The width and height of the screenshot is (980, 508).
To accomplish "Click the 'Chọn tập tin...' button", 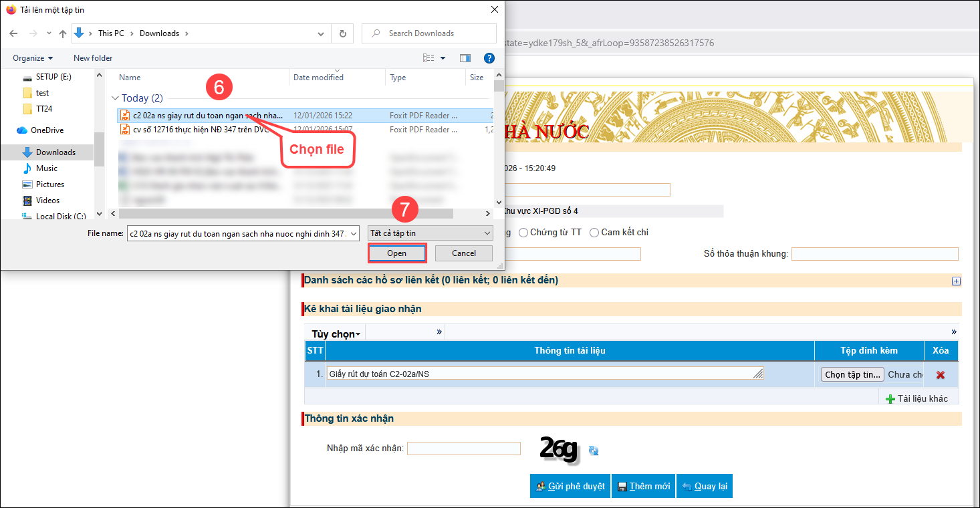I will click(x=852, y=375).
